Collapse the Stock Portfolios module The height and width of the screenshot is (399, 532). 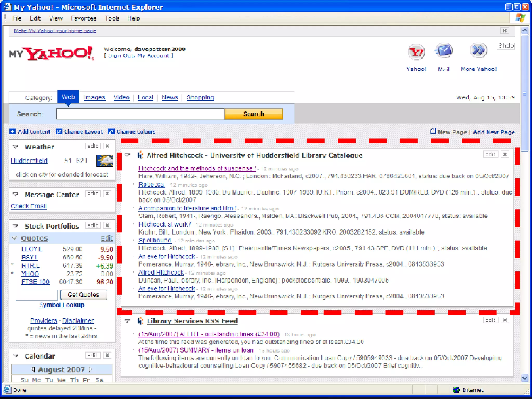(x=16, y=226)
